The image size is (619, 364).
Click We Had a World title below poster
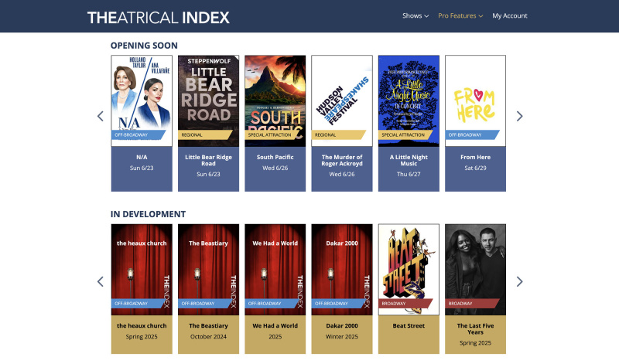[x=275, y=326]
